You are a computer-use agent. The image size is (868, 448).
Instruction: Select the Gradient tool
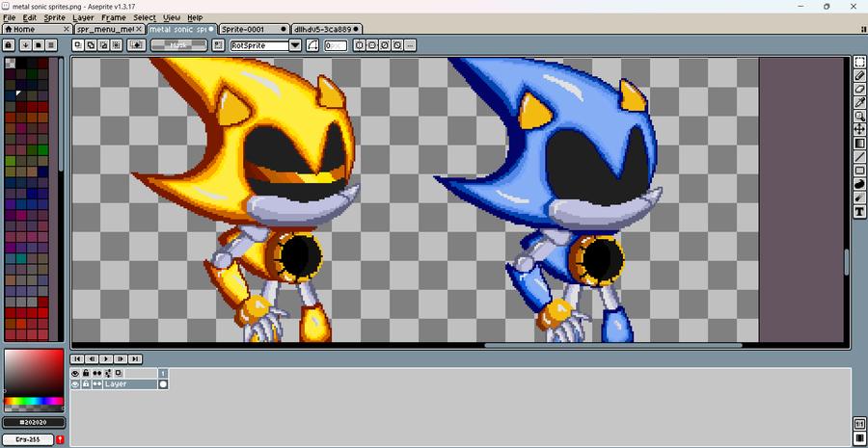859,144
